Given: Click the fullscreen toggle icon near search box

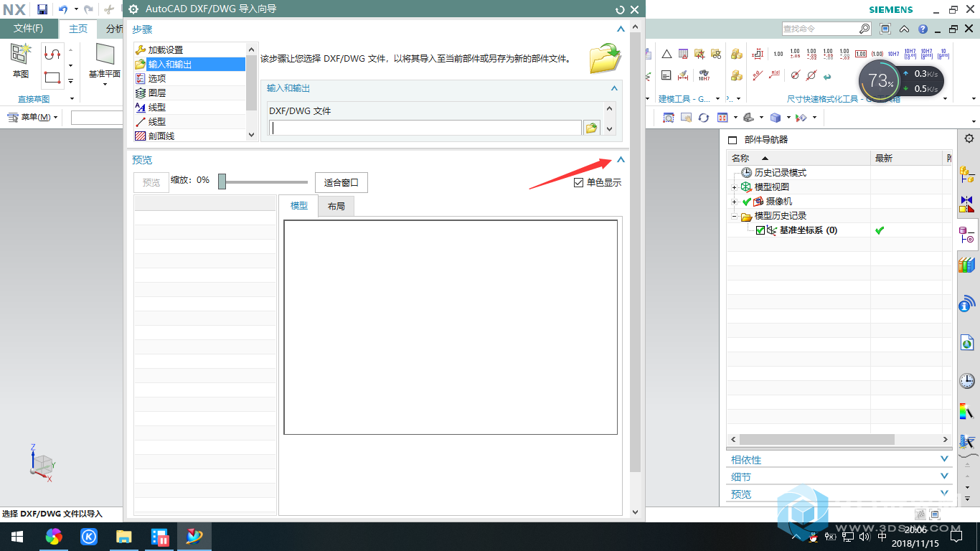Looking at the screenshot, I should (x=885, y=29).
